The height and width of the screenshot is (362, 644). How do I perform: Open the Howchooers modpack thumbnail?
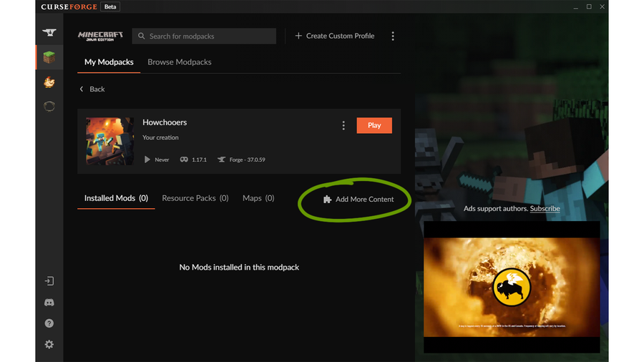pyautogui.click(x=109, y=141)
